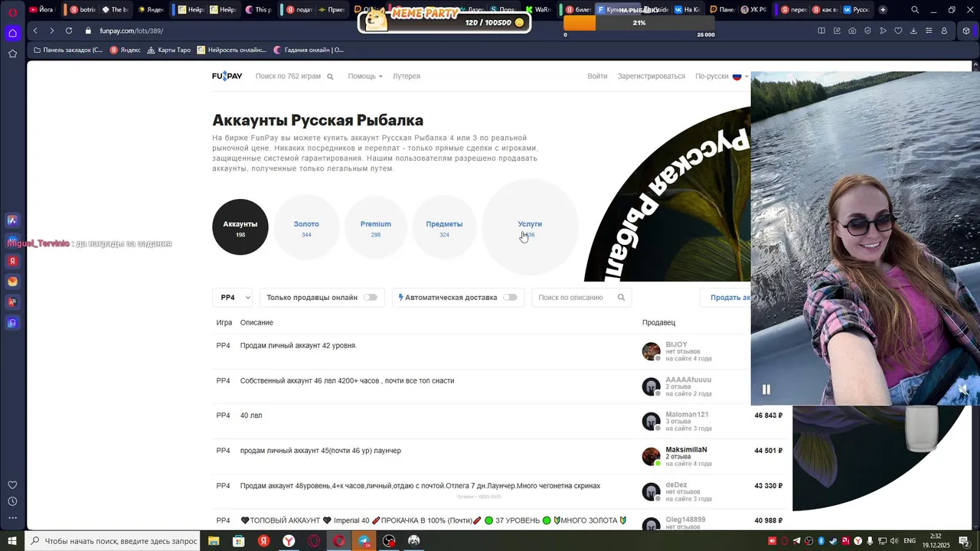Click the heart bookmark icon in the toolbar
This screenshot has height=551, width=980.
click(898, 31)
